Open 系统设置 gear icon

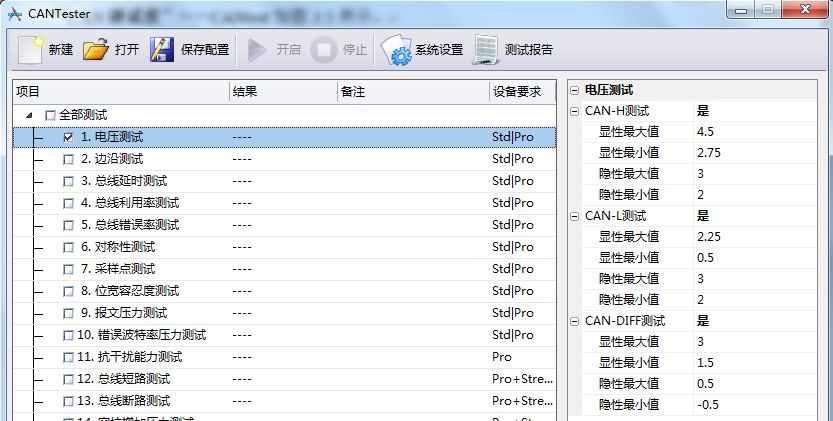pos(396,50)
